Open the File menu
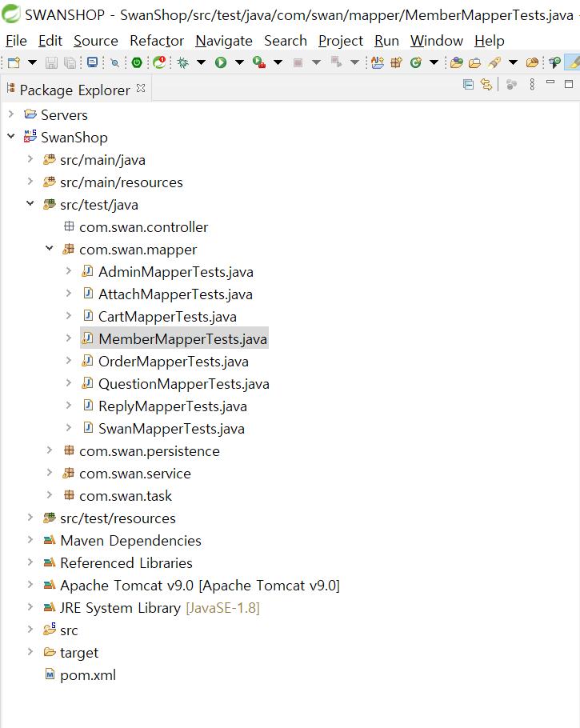Image resolution: width=580 pixels, height=728 pixels. [16, 41]
